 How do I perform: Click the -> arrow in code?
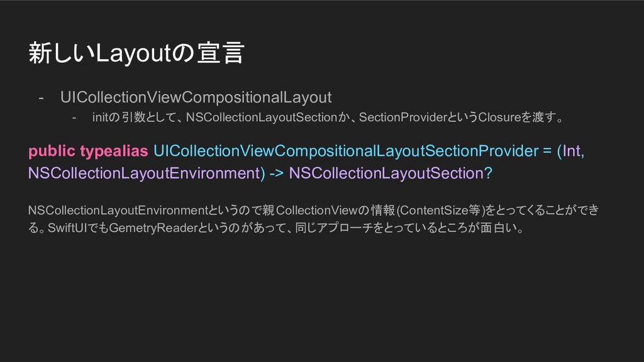277,173
